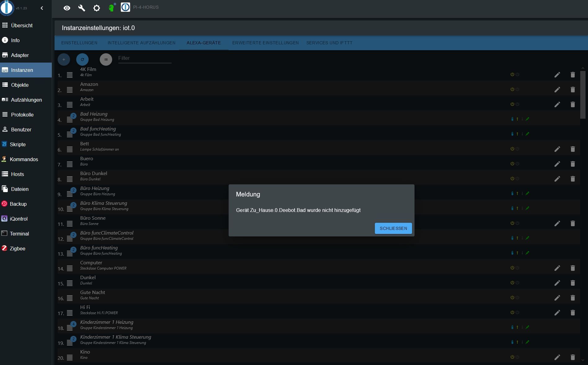Click the grey list view round button
The image size is (588, 365).
(106, 59)
